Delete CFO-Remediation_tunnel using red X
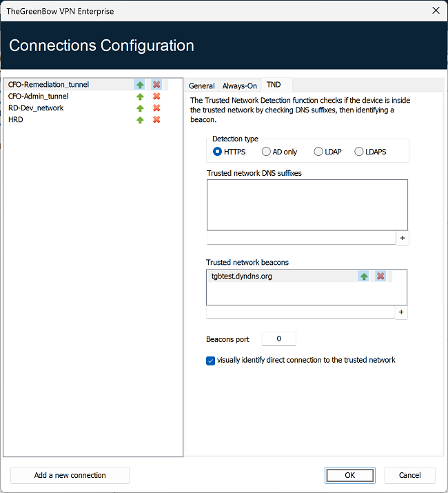Image resolution: width=448 pixels, height=493 pixels. 156,85
